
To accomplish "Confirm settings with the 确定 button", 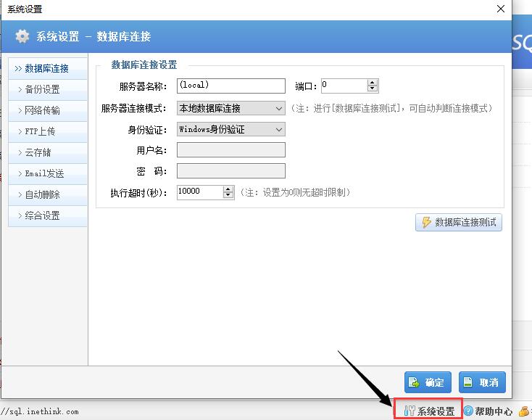I will 428,382.
